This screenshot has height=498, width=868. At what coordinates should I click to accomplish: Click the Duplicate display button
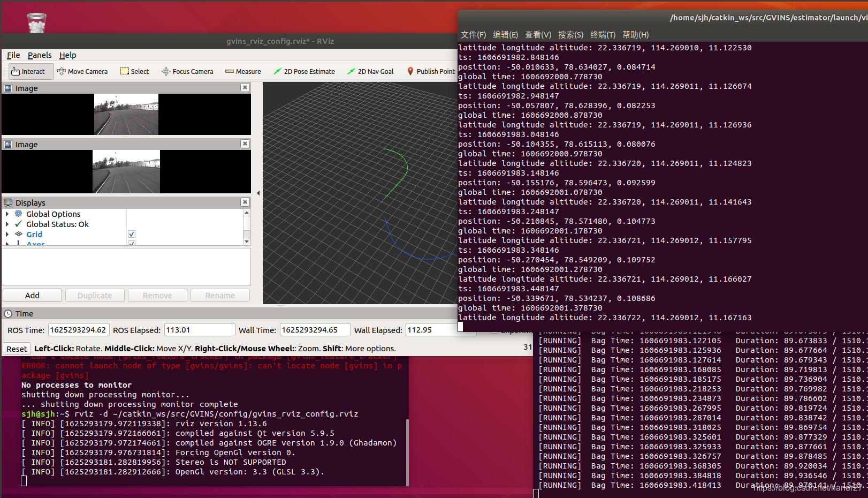pos(95,296)
